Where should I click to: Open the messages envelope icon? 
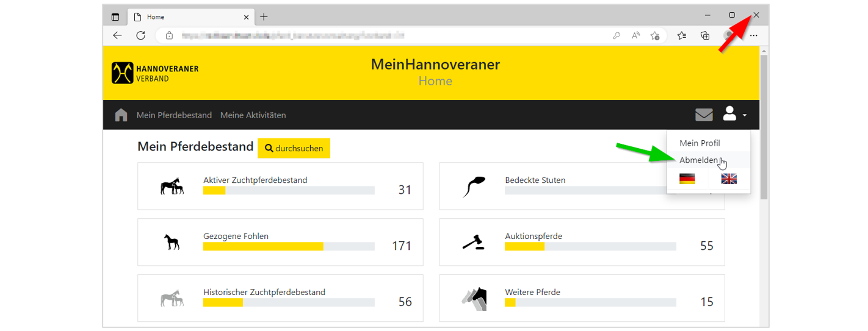point(704,115)
